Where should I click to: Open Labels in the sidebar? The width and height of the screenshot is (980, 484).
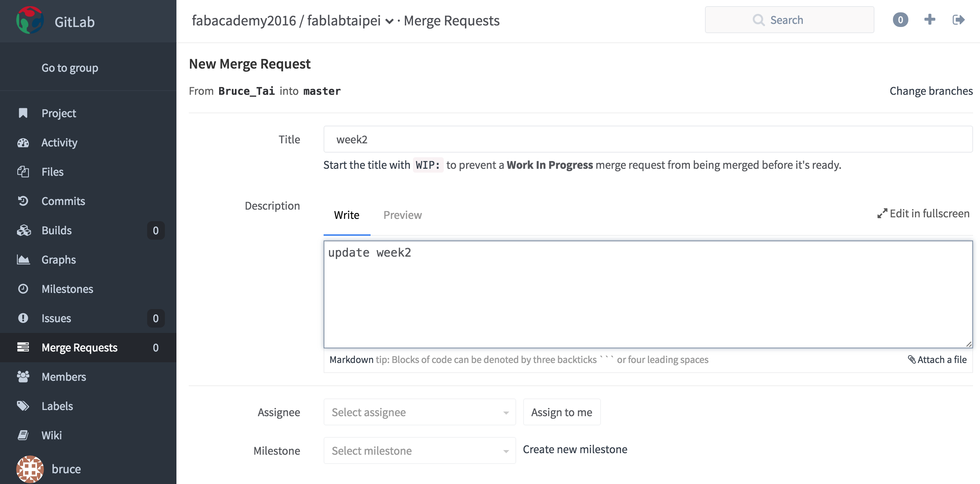point(88,406)
